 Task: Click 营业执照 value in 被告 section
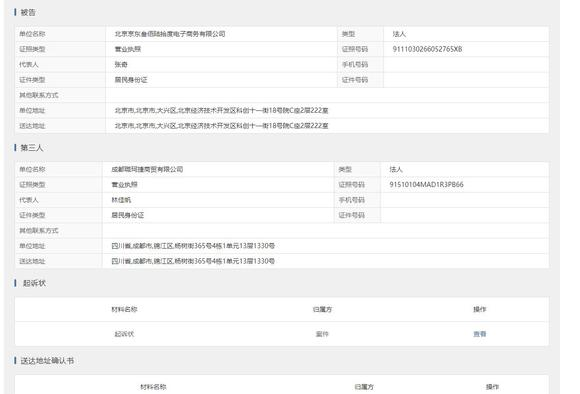pos(128,49)
